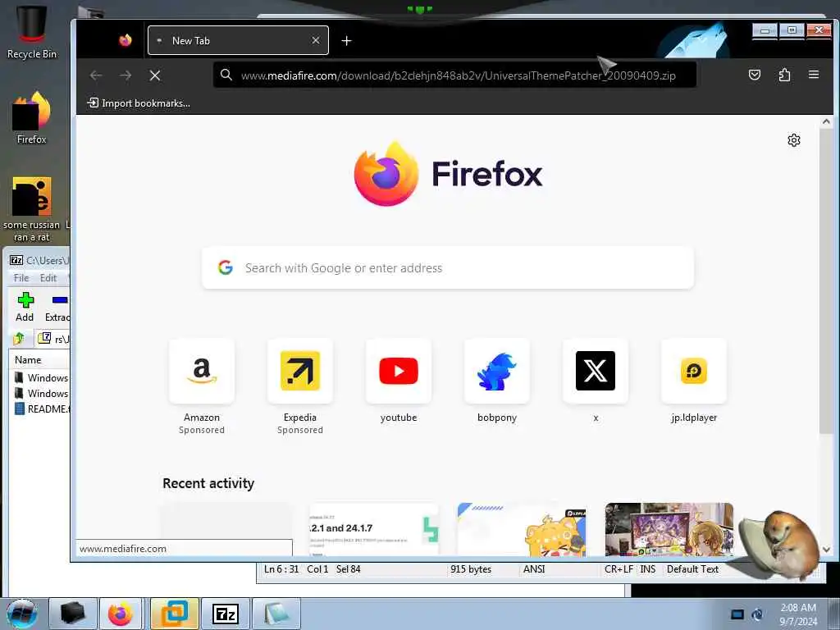Image resolution: width=840 pixels, height=630 pixels.
Task: Open the first blank recent activity card
Action: pos(226,520)
